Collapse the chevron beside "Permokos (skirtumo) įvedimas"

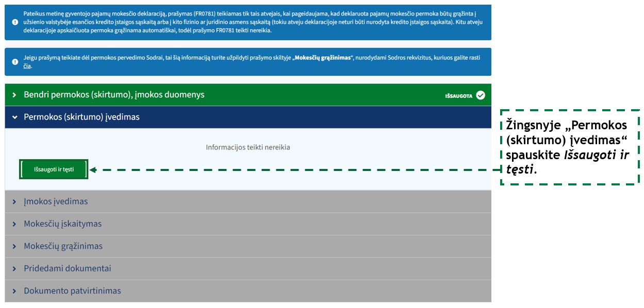tap(14, 117)
